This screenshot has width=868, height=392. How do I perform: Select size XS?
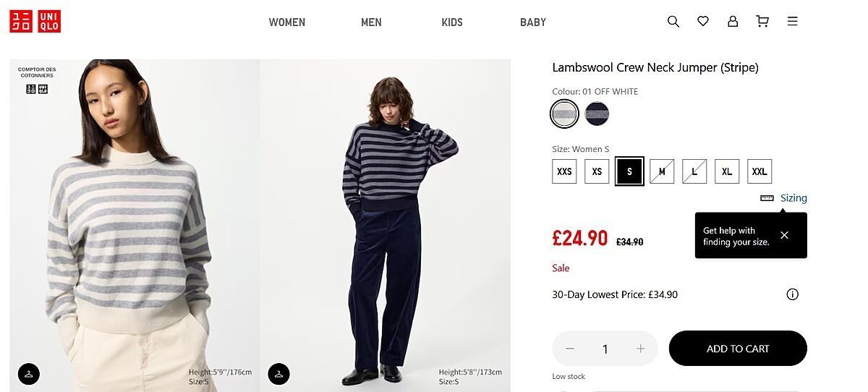pos(597,171)
